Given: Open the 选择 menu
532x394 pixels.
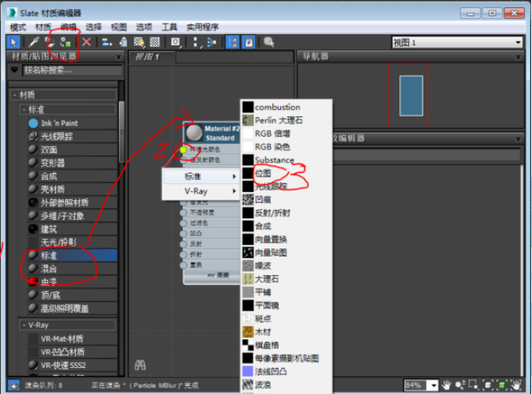Looking at the screenshot, I should 94,27.
